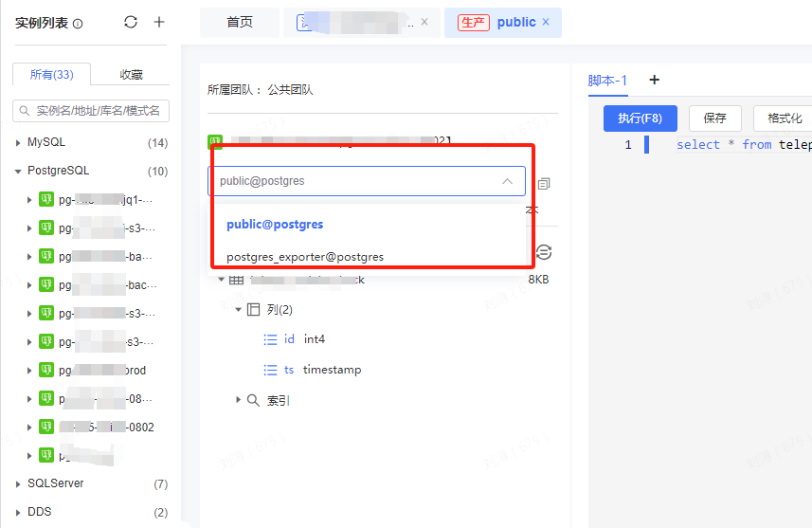Click the copy icon next to the schema dropdown
This screenshot has height=528, width=812.
(x=543, y=184)
